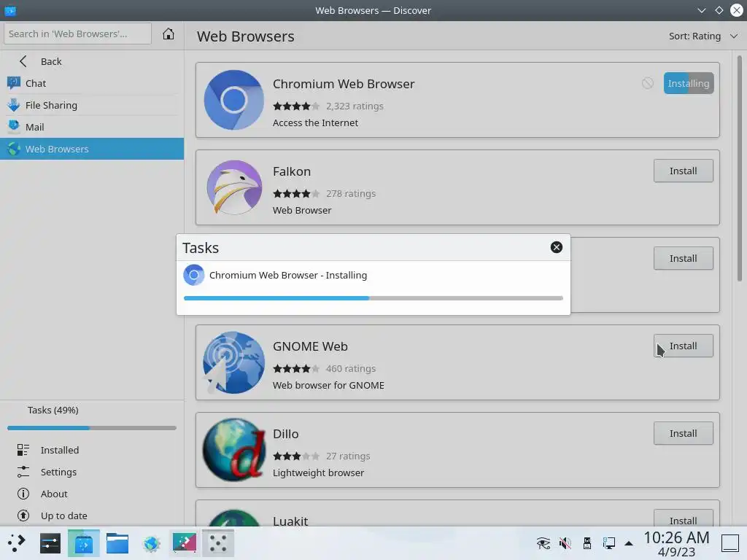Click the search field in Web Browsers
Screen dimensions: 747x560
(x=77, y=34)
